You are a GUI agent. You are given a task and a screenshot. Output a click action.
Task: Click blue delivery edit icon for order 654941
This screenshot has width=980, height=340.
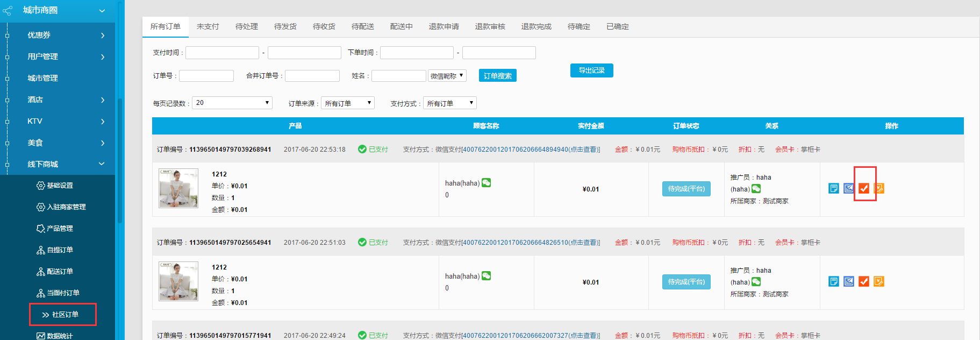coord(849,281)
